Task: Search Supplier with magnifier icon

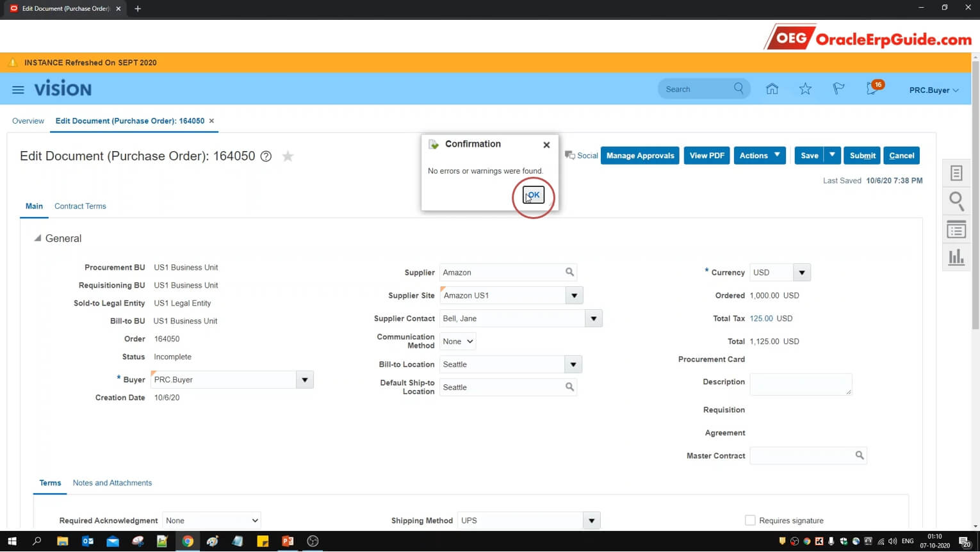Action: [569, 272]
